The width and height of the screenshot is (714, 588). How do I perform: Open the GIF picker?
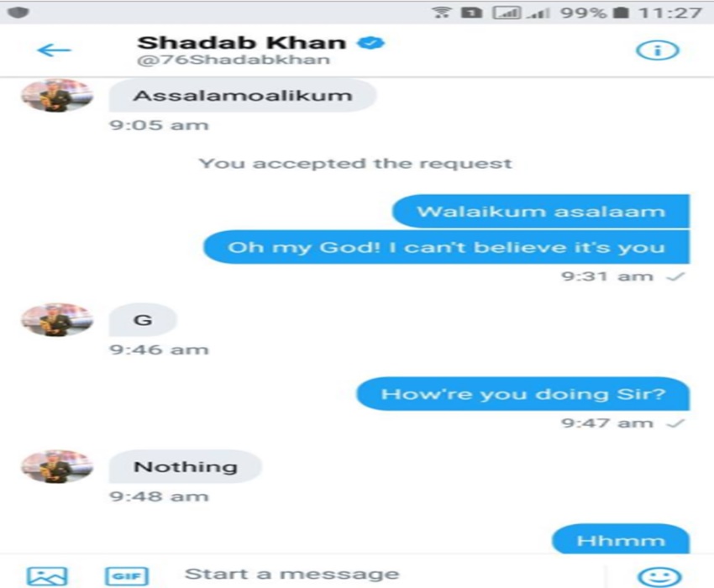(x=127, y=575)
